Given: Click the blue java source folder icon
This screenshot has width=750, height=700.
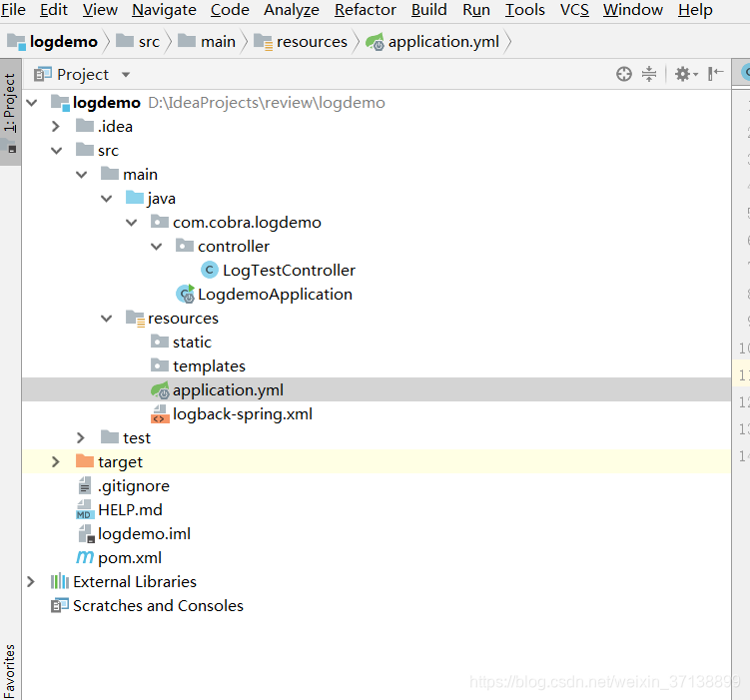Looking at the screenshot, I should pos(135,198).
